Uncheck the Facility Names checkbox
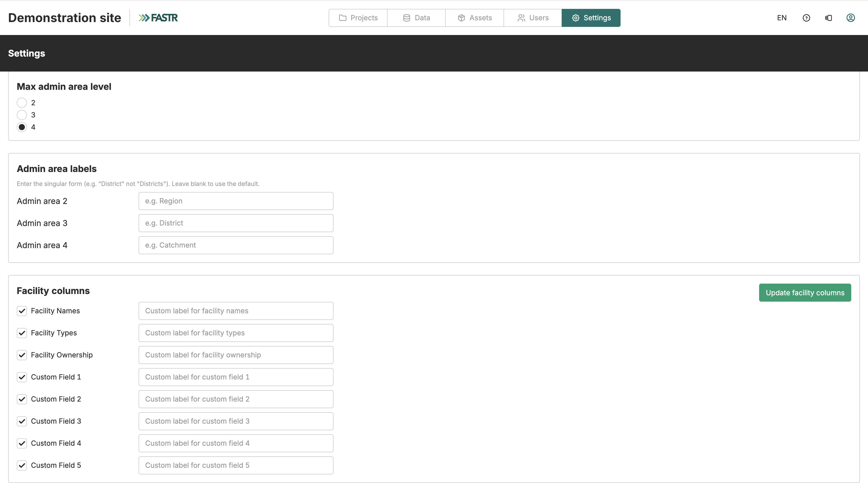The height and width of the screenshot is (483, 868). coord(22,311)
